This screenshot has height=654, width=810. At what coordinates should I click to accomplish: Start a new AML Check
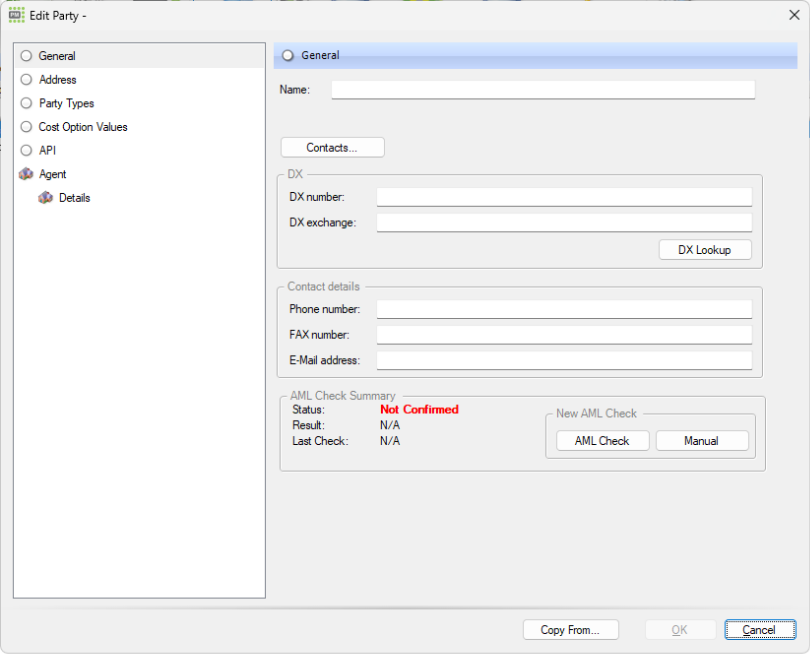pyautogui.click(x=602, y=440)
